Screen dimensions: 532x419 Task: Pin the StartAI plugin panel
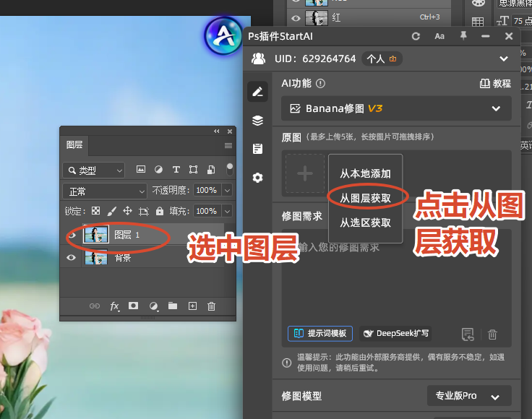pos(463,35)
